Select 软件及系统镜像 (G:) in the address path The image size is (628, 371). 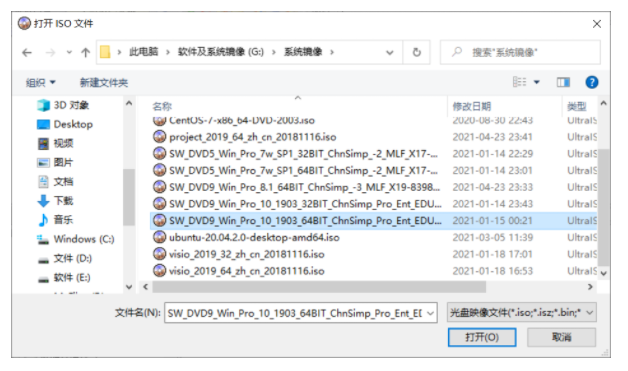[221, 52]
